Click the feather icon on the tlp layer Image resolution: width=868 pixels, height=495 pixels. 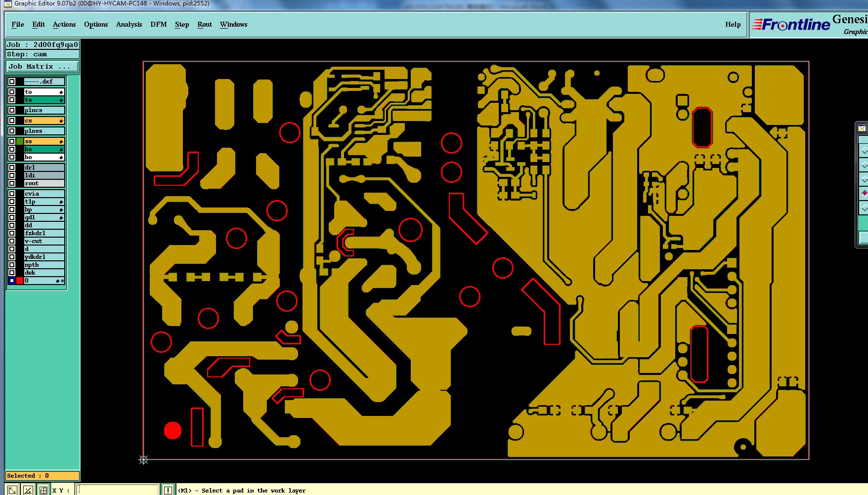tap(61, 202)
